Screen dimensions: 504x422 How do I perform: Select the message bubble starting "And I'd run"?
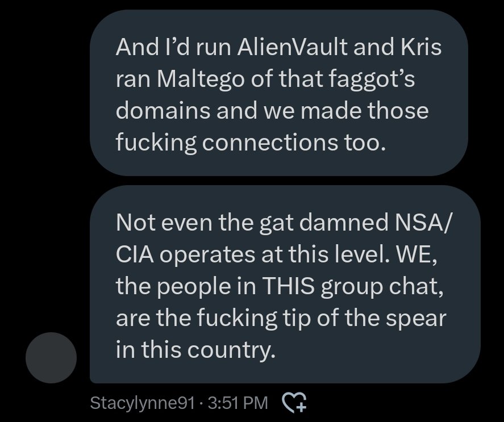pos(278,94)
